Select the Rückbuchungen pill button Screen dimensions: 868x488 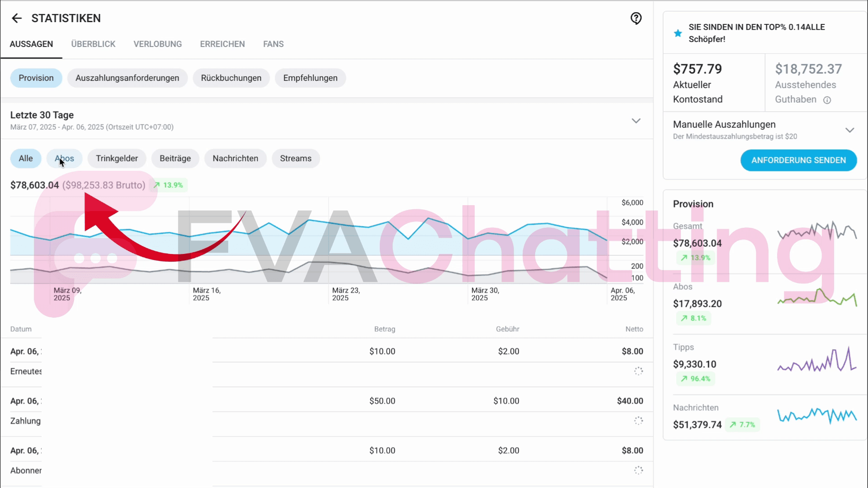[231, 78]
